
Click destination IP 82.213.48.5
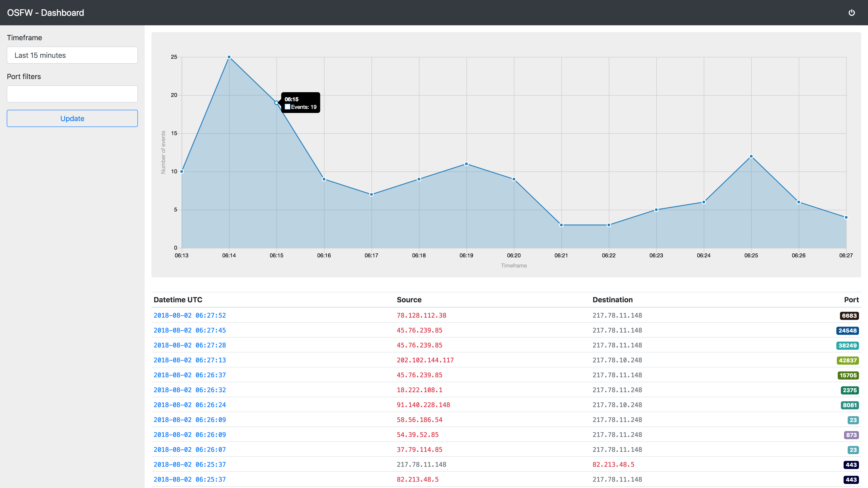click(613, 465)
